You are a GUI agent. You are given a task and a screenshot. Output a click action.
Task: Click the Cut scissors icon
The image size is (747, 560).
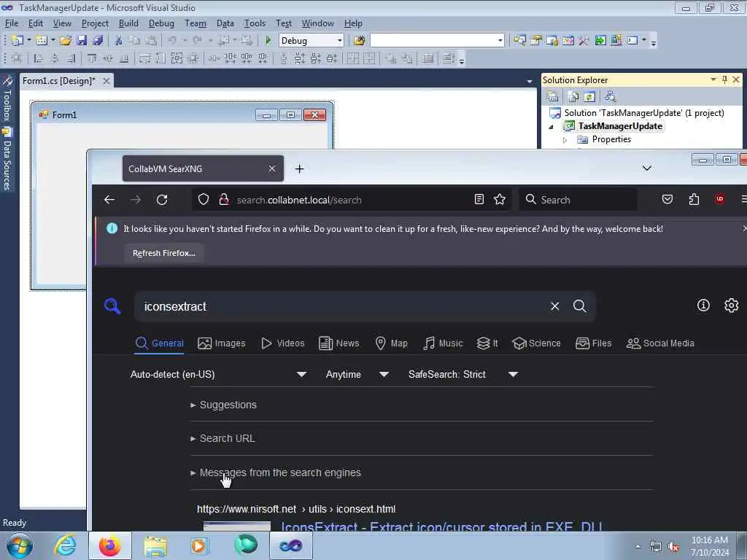[x=118, y=41]
